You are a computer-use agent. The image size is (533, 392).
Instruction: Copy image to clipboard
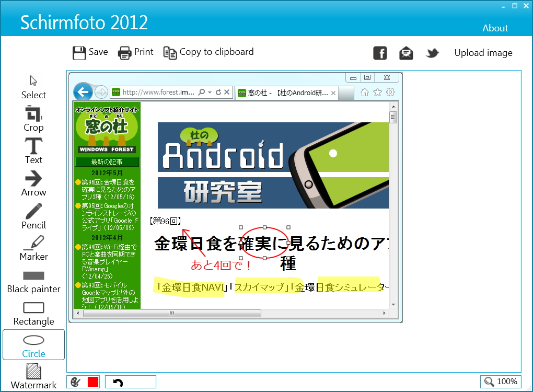click(208, 52)
